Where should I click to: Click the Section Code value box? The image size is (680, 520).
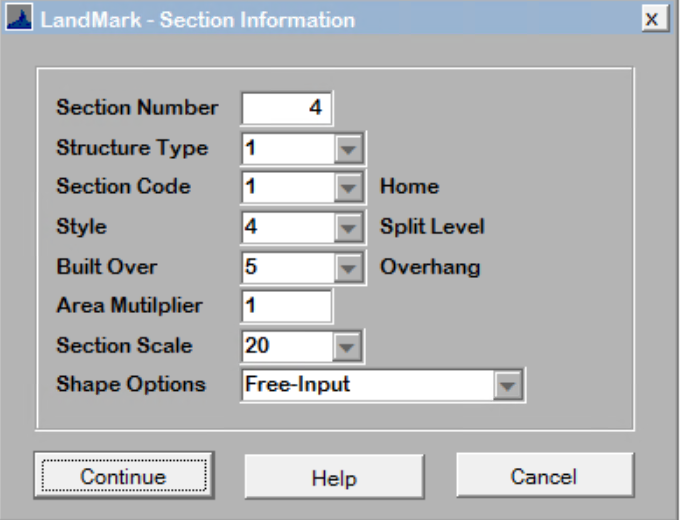288,187
